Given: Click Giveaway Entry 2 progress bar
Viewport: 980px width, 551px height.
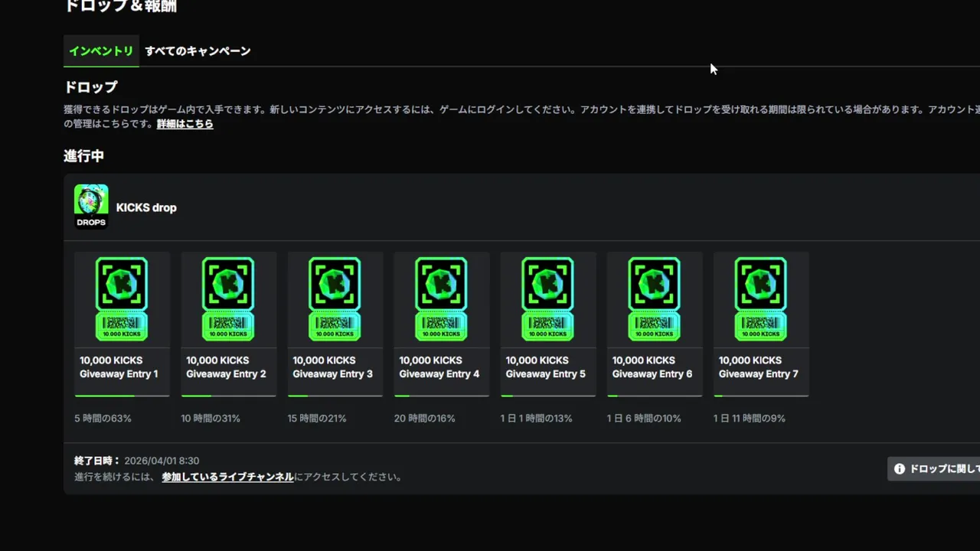Looking at the screenshot, I should pos(228,396).
